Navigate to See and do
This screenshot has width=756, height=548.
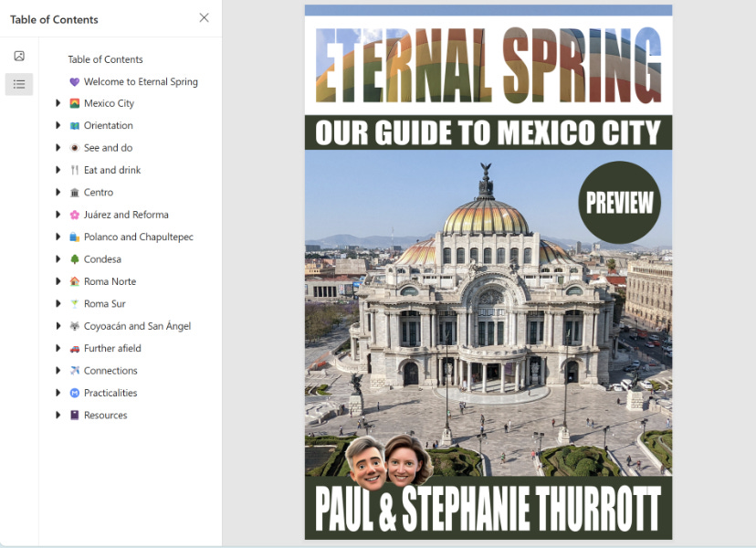click(x=108, y=148)
